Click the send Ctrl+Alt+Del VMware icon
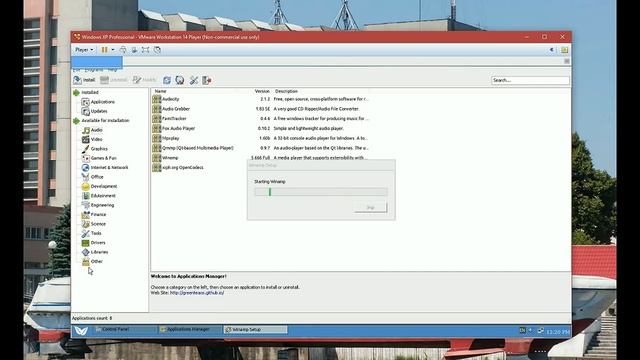The image size is (640, 360). (x=123, y=50)
